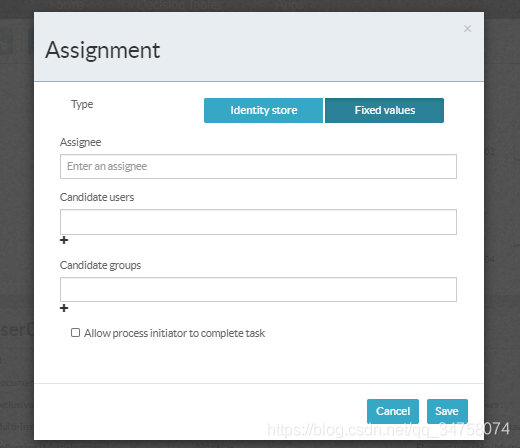
Task: Open the dimmed Decision tables tab behind dialog
Action: coord(179,5)
